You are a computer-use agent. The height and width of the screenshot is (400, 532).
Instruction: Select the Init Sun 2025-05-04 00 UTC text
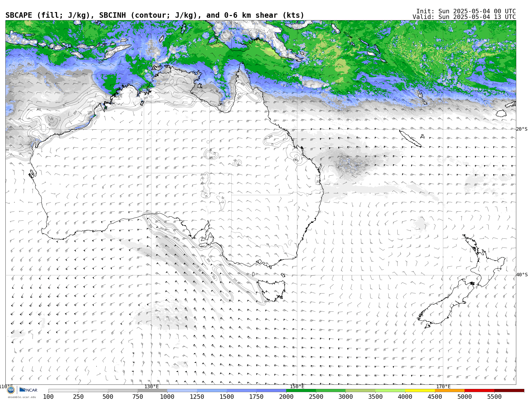coord(466,11)
